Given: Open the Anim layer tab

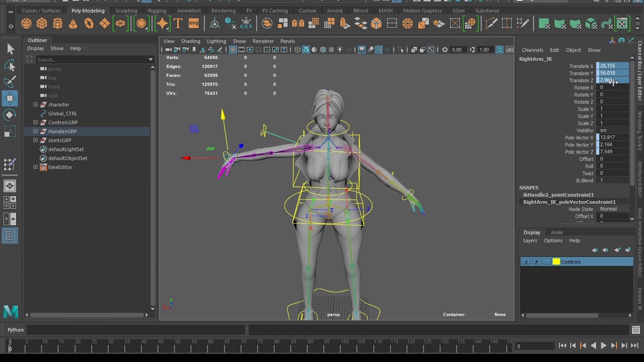Looking at the screenshot, I should coord(556,232).
